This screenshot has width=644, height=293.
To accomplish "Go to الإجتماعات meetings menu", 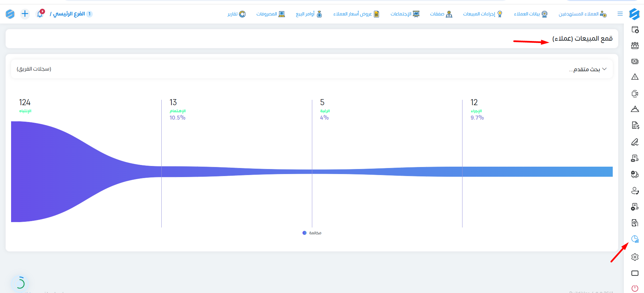I will click(405, 14).
